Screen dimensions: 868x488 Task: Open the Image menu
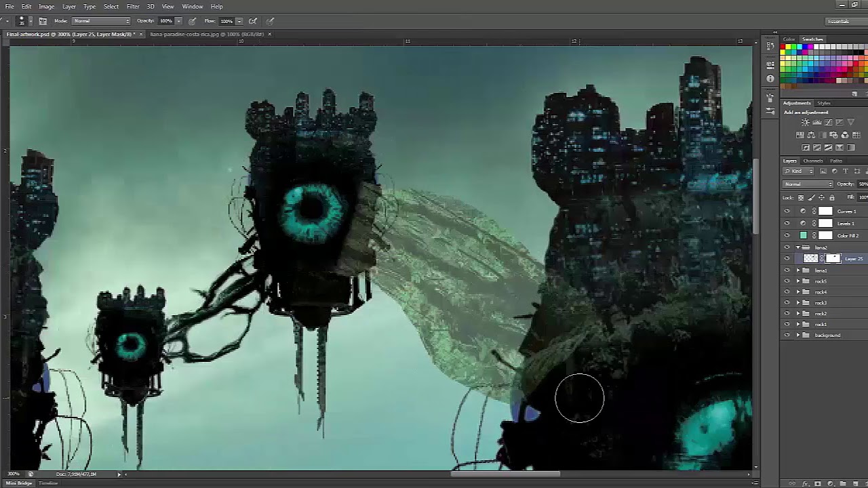pos(47,6)
